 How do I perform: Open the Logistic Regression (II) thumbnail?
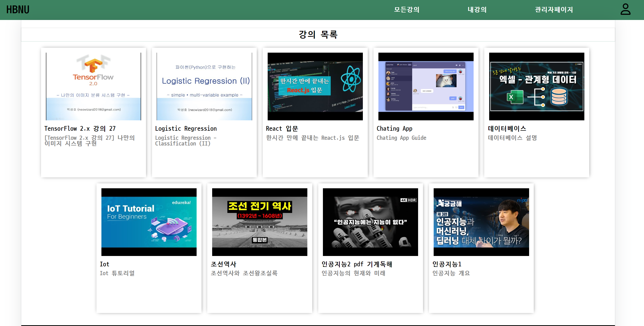click(x=204, y=86)
